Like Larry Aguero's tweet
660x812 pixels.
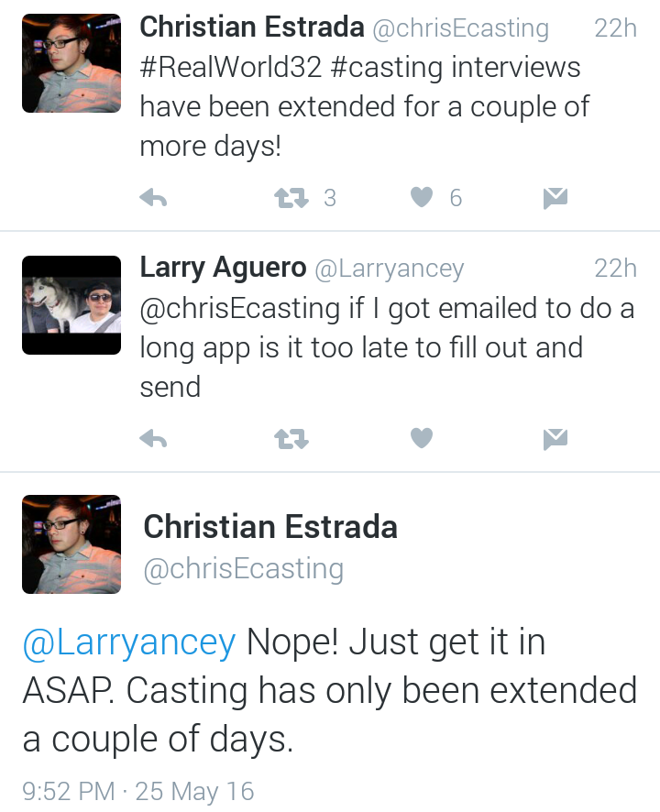click(x=421, y=439)
